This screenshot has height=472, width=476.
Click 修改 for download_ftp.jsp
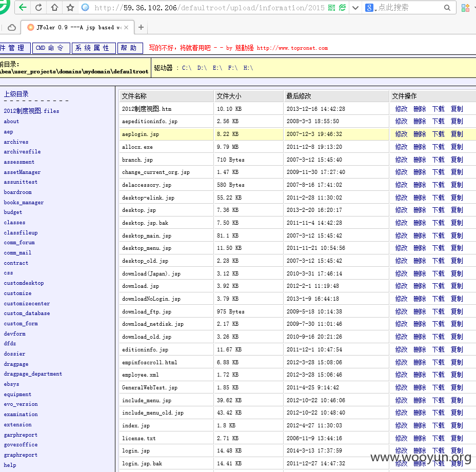pos(401,311)
